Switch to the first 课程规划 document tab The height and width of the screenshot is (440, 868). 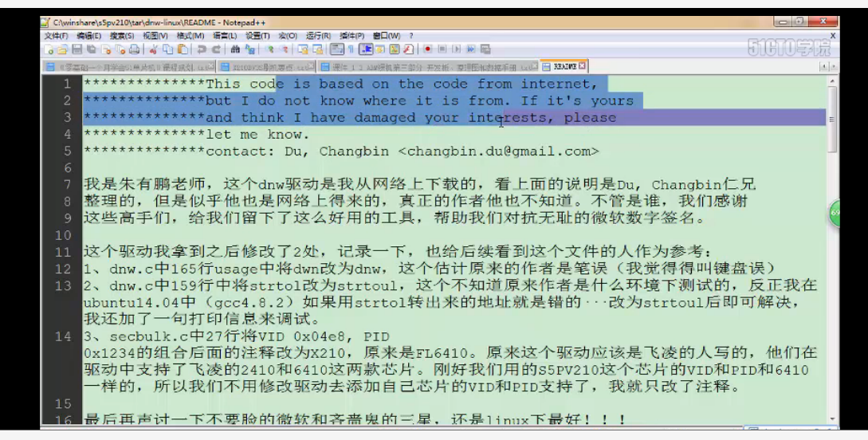129,67
